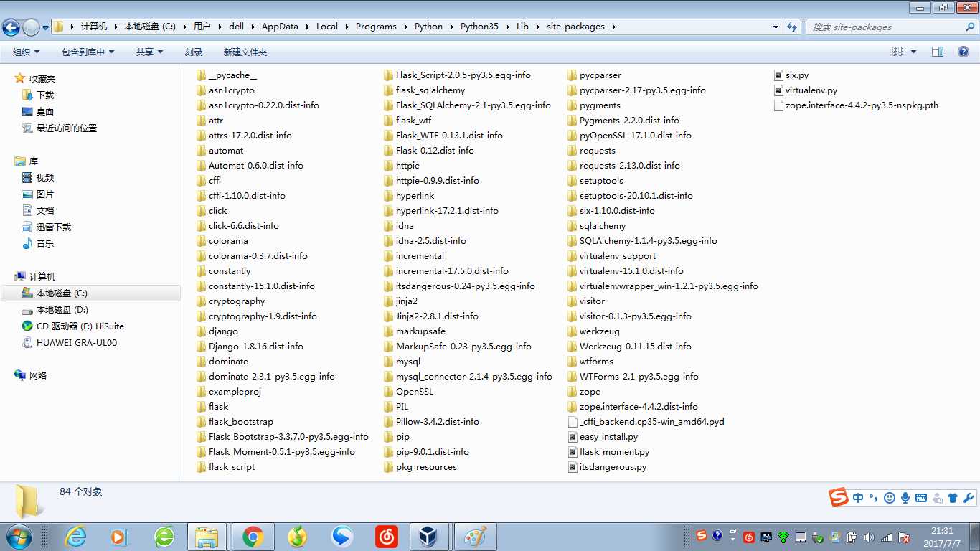Select zope.interface-4.4.2-py3.5-nspkg.pth file icon
Viewport: 980px width, 551px height.
pos(778,105)
